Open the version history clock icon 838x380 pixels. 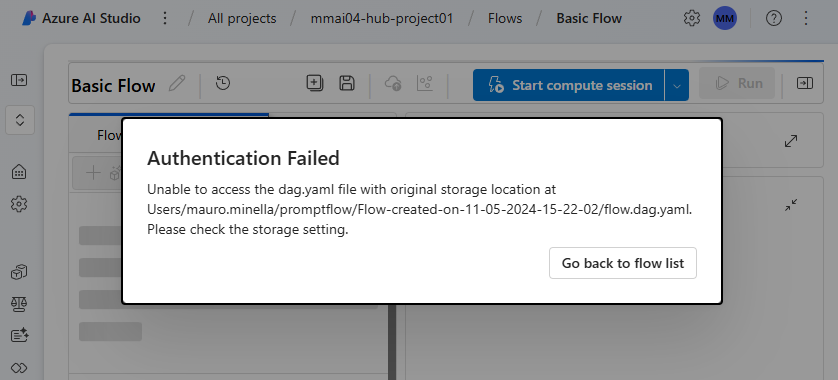click(223, 83)
